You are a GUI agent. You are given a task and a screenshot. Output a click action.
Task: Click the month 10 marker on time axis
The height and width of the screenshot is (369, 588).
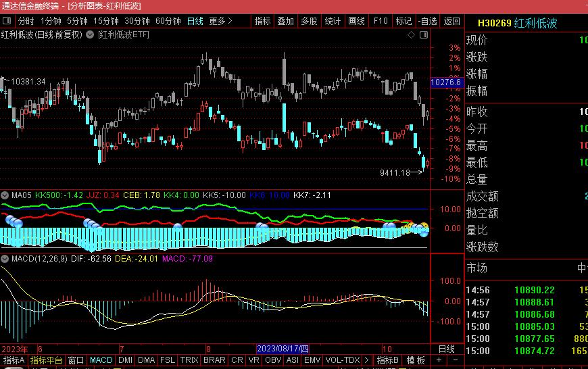coord(387,349)
